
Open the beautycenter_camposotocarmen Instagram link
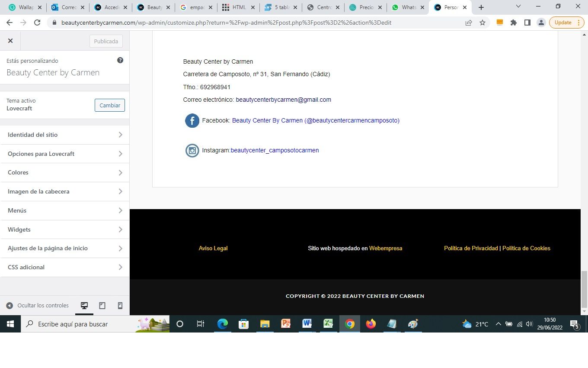point(275,150)
